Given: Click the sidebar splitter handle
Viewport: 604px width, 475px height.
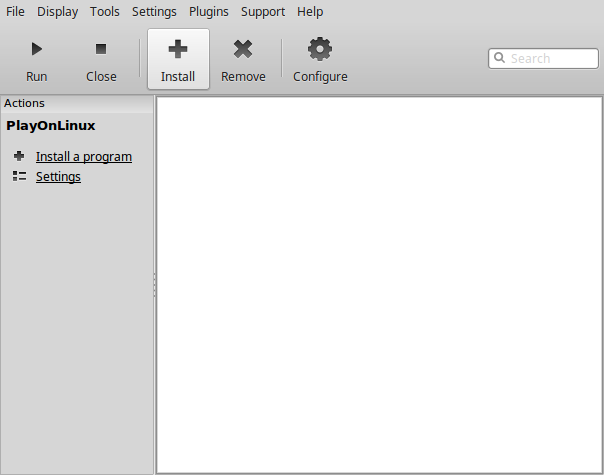Looking at the screenshot, I should coord(154,285).
